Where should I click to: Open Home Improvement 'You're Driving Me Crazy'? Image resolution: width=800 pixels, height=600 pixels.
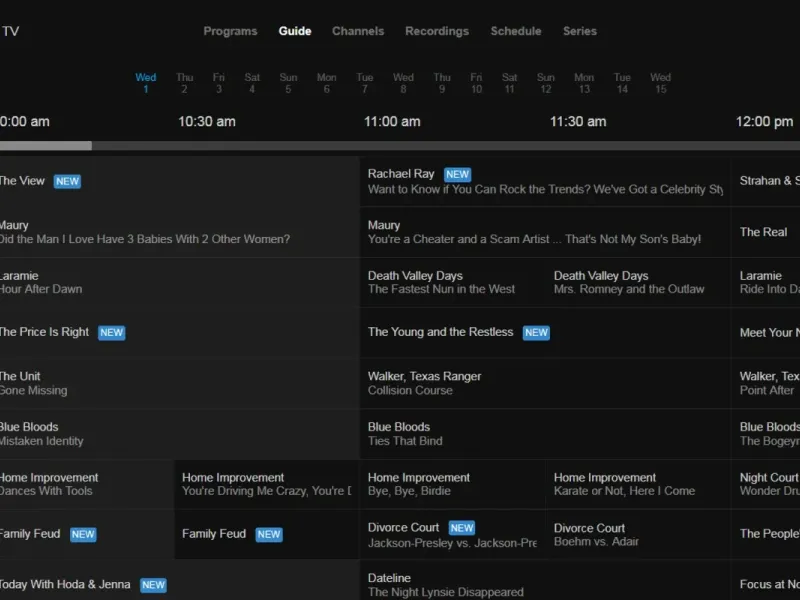pyautogui.click(x=266, y=484)
